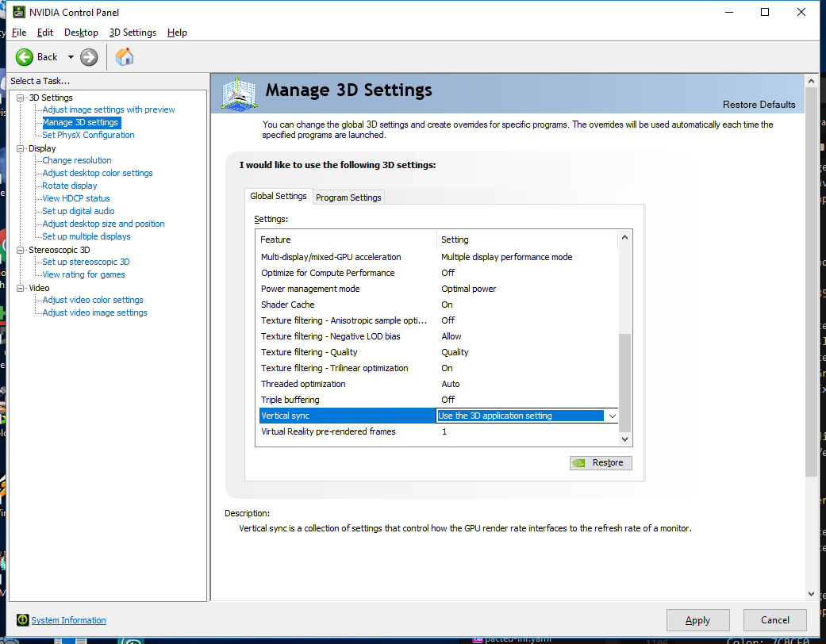826x644 pixels.
Task: Go to the Home icon in toolbar
Action: (x=125, y=57)
